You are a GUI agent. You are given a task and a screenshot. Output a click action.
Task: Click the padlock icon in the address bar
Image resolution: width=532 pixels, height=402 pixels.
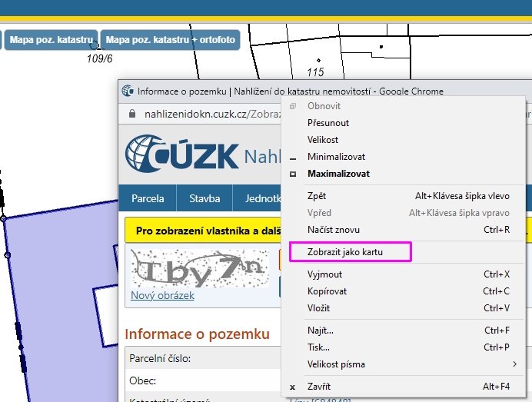(x=132, y=114)
